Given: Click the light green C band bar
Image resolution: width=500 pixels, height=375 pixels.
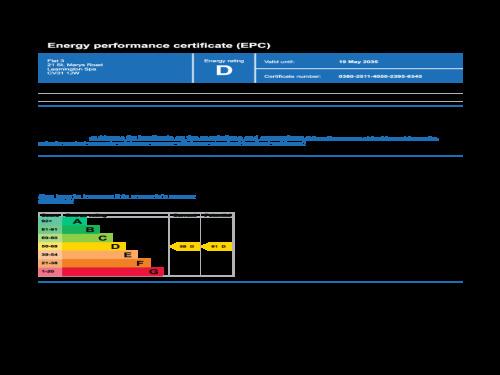Looking at the screenshot, I should click(x=87, y=238).
